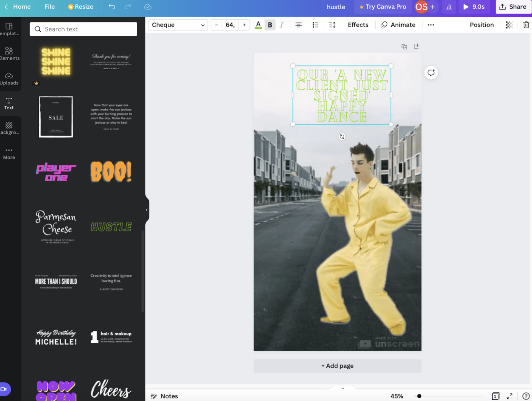Select the Happy Birthday MICHELLE template

56,337
